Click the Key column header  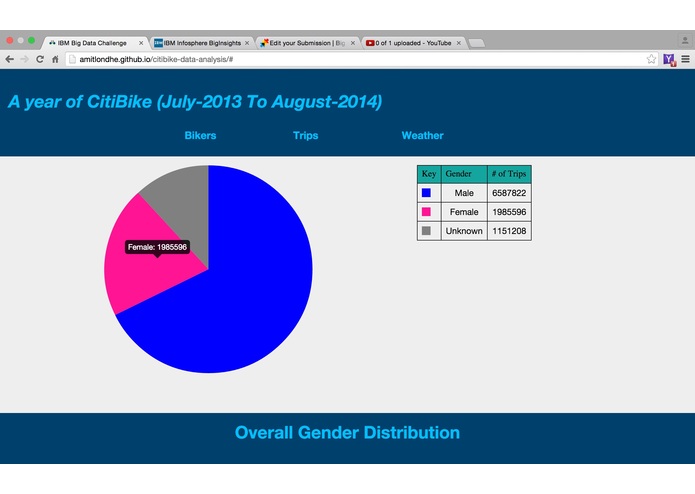coord(429,174)
